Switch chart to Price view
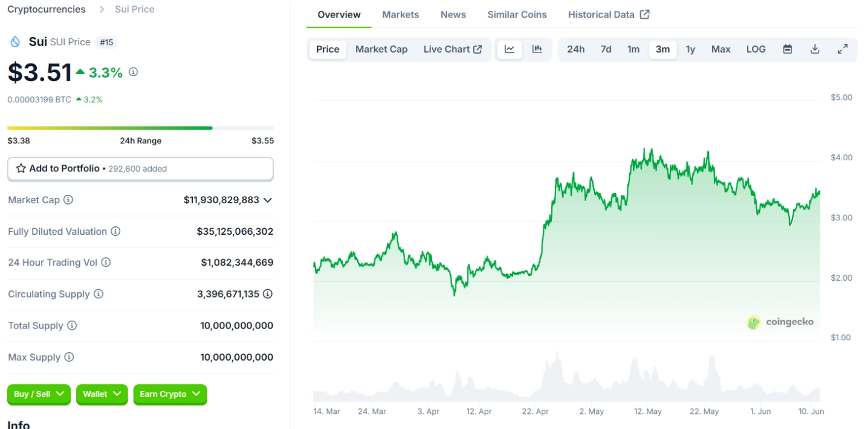 tap(328, 49)
